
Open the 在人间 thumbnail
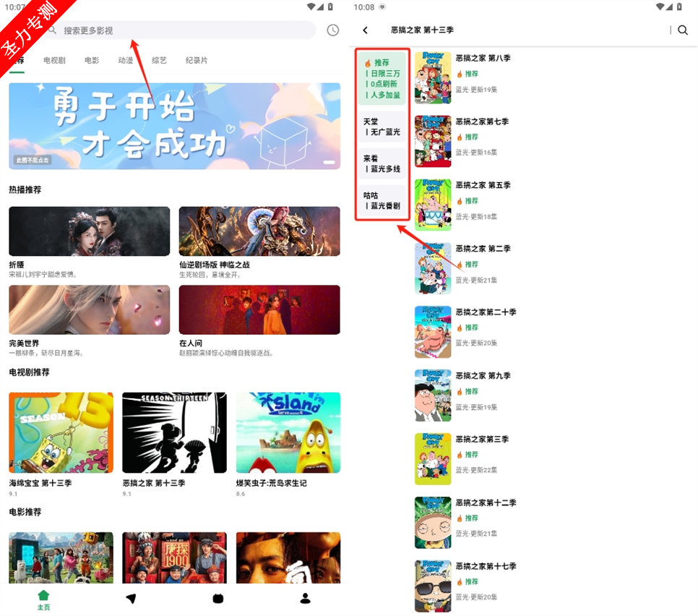259,309
